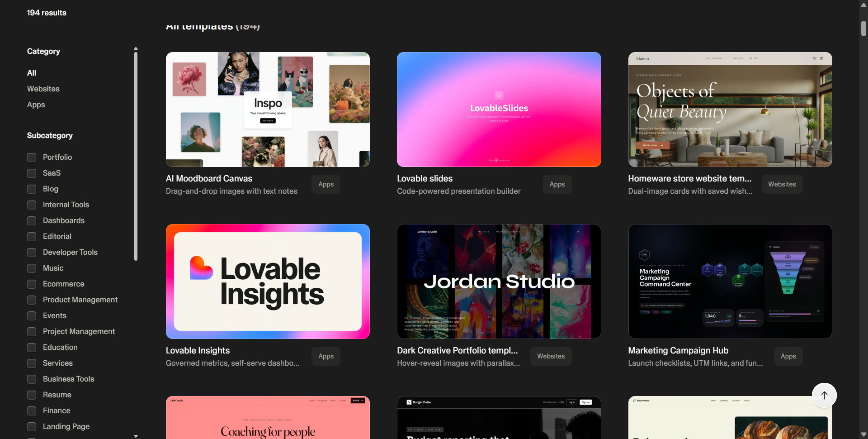Select the Websites category filter
The height and width of the screenshot is (439, 868).
pos(43,89)
